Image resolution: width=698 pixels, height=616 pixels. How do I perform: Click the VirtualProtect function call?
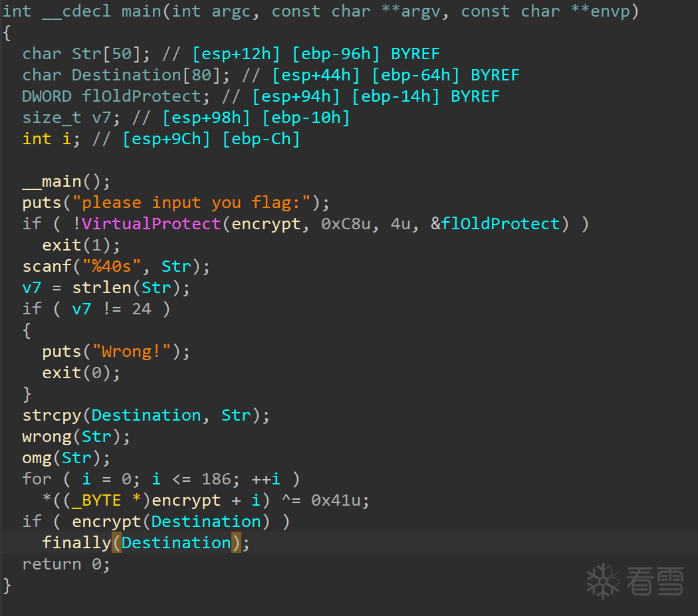pos(151,223)
